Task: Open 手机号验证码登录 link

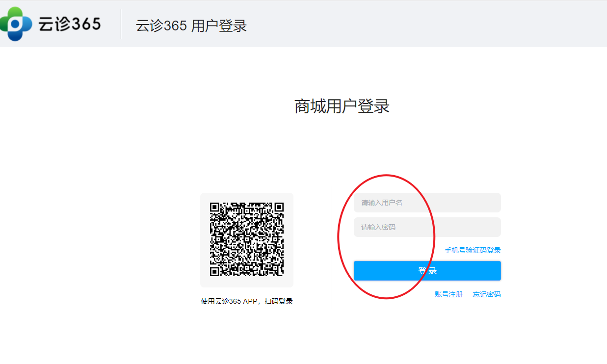Action: pos(473,250)
